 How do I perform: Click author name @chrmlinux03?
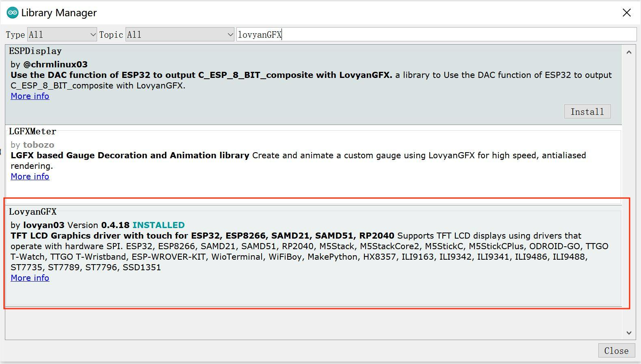point(55,65)
